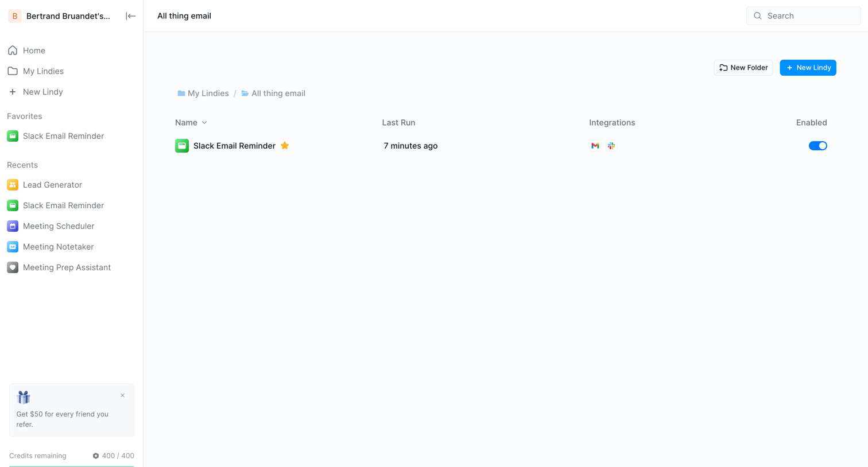Click the search magnifier icon
Viewport: 868px width, 467px height.
click(758, 16)
